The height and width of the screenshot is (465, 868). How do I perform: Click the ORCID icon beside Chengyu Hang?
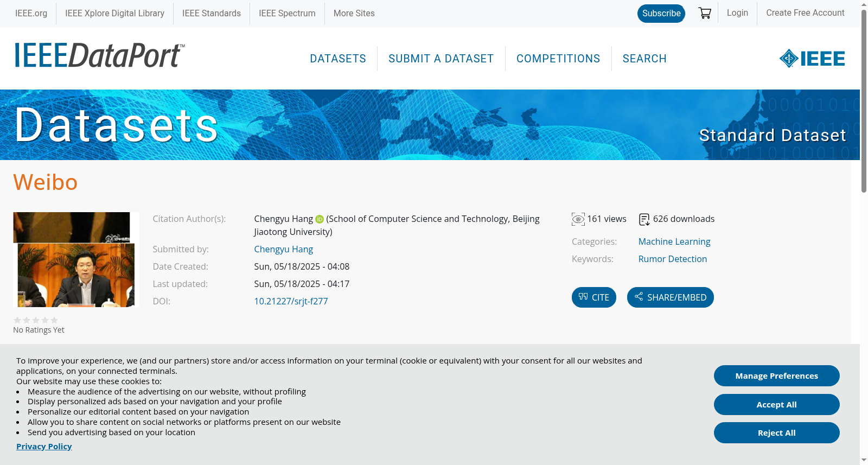(320, 219)
